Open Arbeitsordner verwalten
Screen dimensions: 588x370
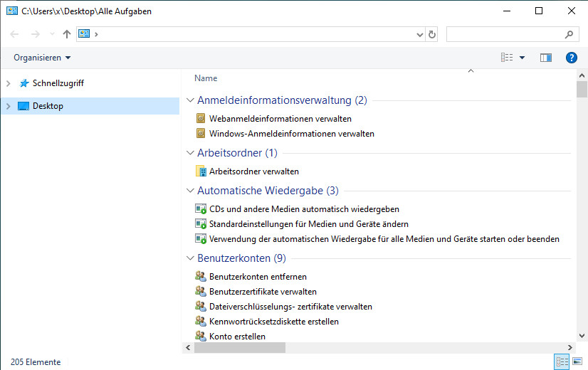[x=253, y=171]
